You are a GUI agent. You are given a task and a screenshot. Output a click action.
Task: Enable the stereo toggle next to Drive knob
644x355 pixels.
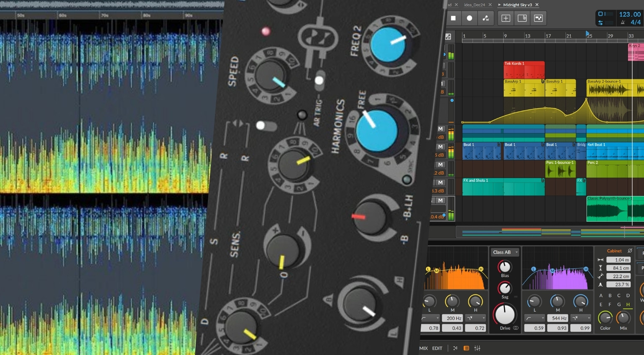pos(516,327)
